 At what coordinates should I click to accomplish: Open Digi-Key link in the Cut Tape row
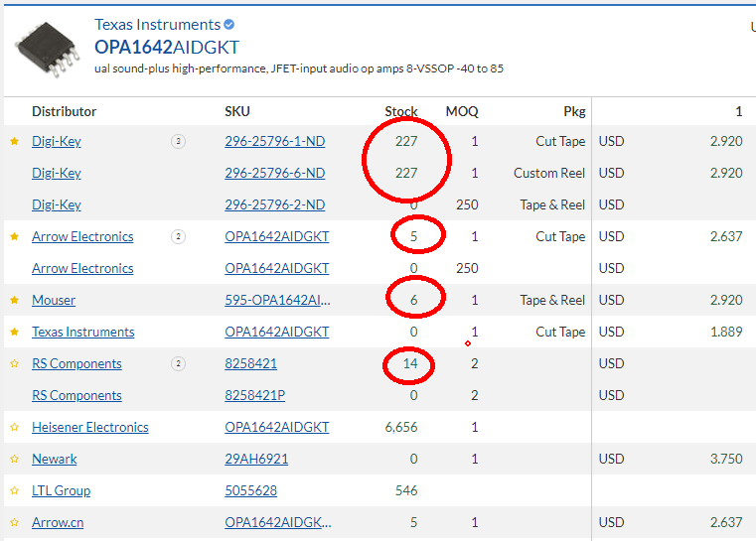pyautogui.click(x=57, y=141)
